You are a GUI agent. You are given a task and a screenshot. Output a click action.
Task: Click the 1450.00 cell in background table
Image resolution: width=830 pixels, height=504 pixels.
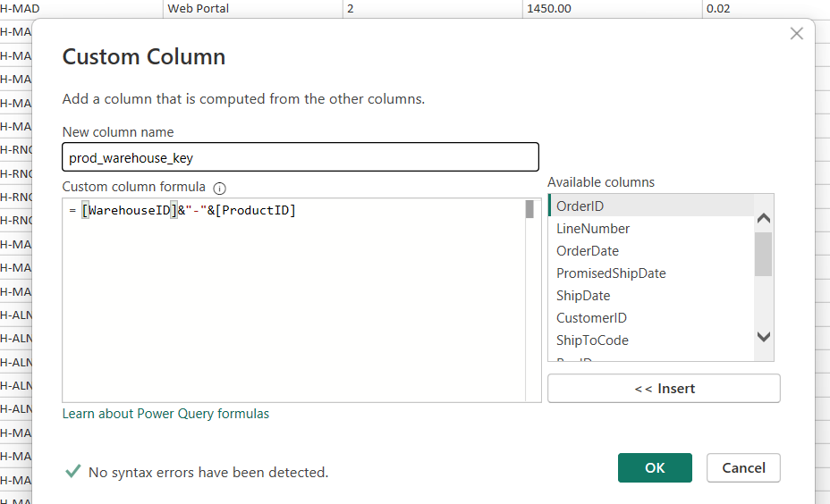(612, 8)
